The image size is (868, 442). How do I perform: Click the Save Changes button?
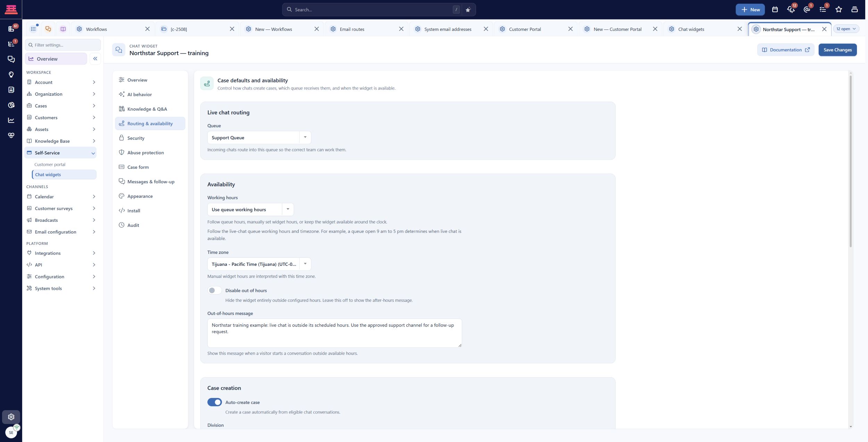pyautogui.click(x=837, y=50)
